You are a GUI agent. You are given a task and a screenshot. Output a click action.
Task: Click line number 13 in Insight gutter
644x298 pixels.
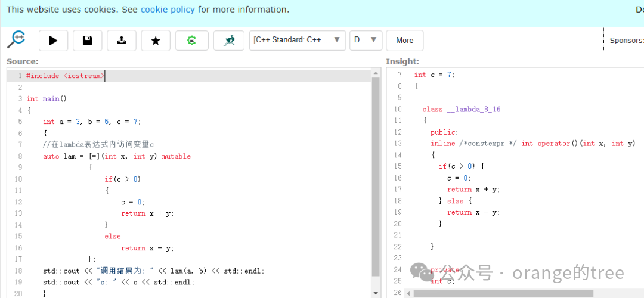[x=398, y=144]
